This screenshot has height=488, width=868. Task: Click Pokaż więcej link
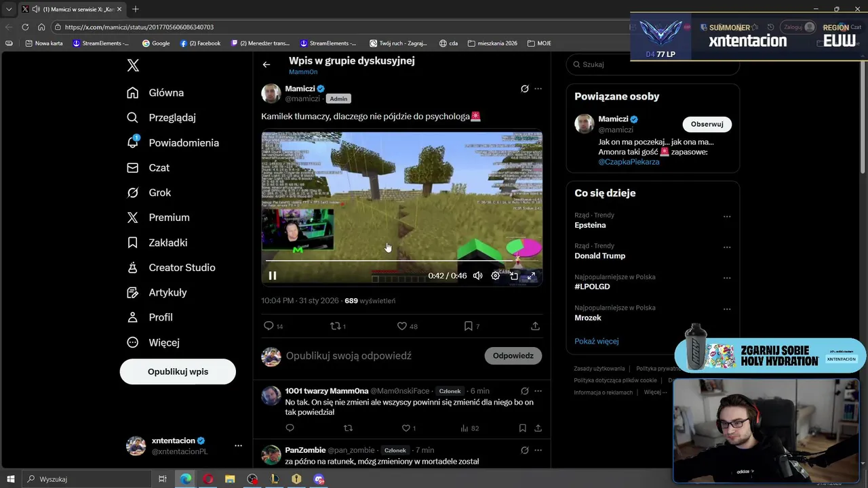[x=596, y=342]
